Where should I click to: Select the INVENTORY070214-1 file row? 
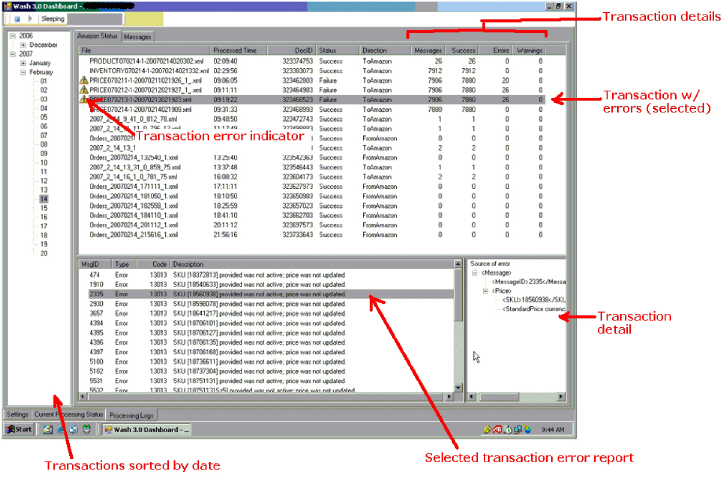point(312,71)
